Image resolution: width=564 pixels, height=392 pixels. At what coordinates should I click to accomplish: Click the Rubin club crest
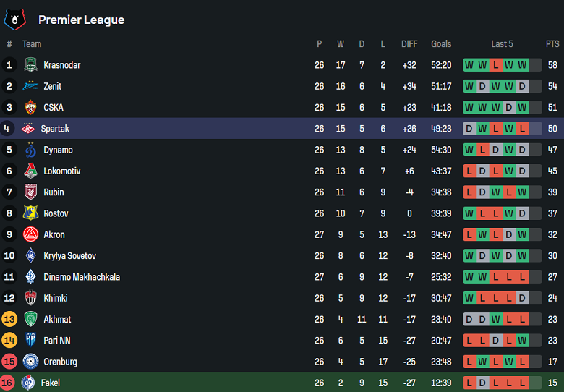[30, 192]
